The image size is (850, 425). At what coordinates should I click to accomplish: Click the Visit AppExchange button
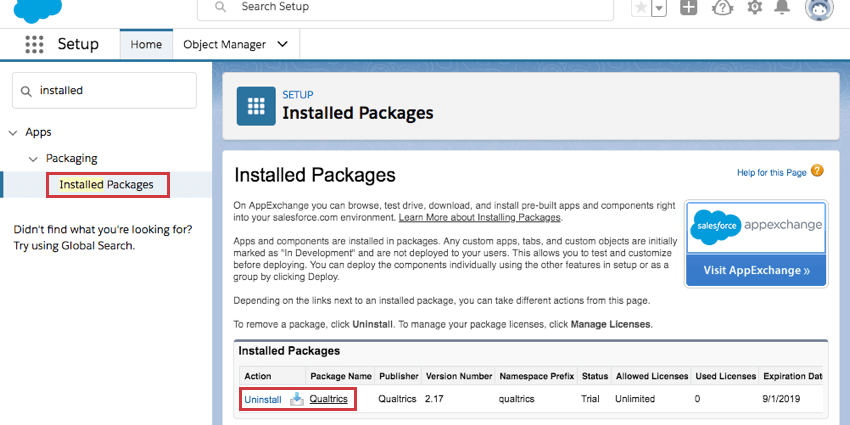tap(756, 271)
